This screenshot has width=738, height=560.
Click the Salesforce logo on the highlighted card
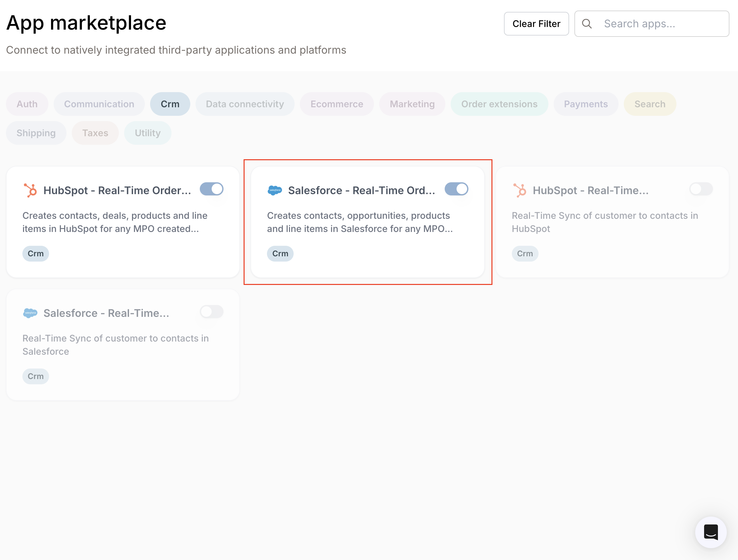click(x=275, y=190)
